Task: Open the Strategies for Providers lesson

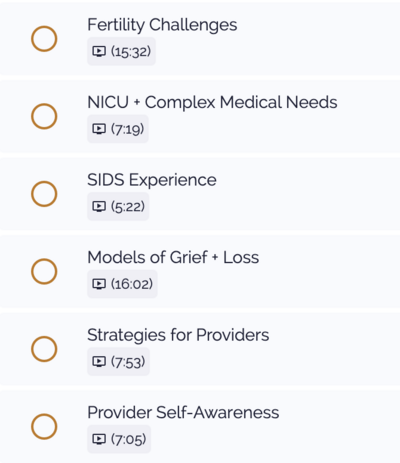Action: (178, 335)
